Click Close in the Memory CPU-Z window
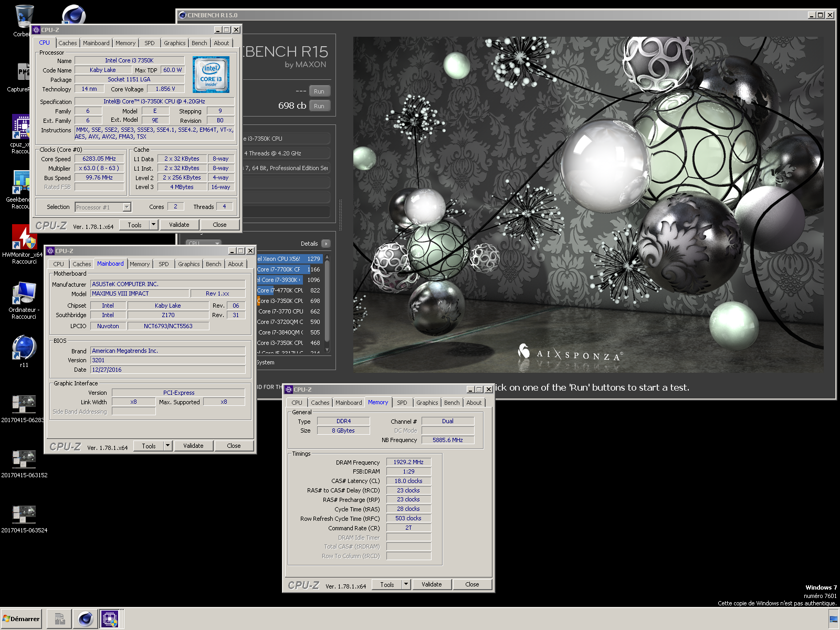840x630 pixels. click(x=472, y=584)
